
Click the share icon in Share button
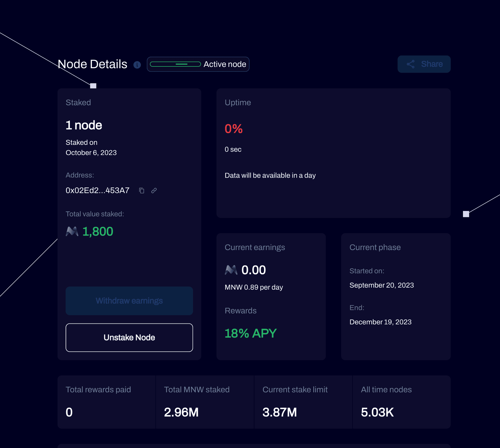pos(410,64)
